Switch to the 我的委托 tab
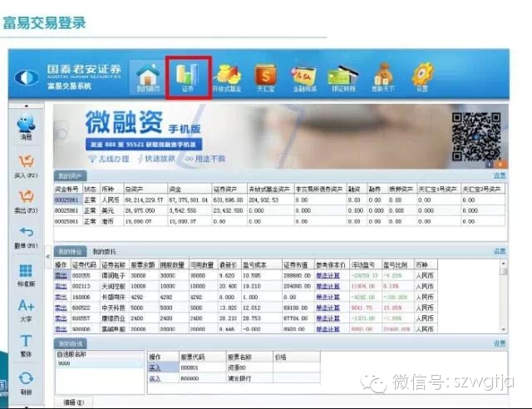The image size is (532, 409). point(104,252)
